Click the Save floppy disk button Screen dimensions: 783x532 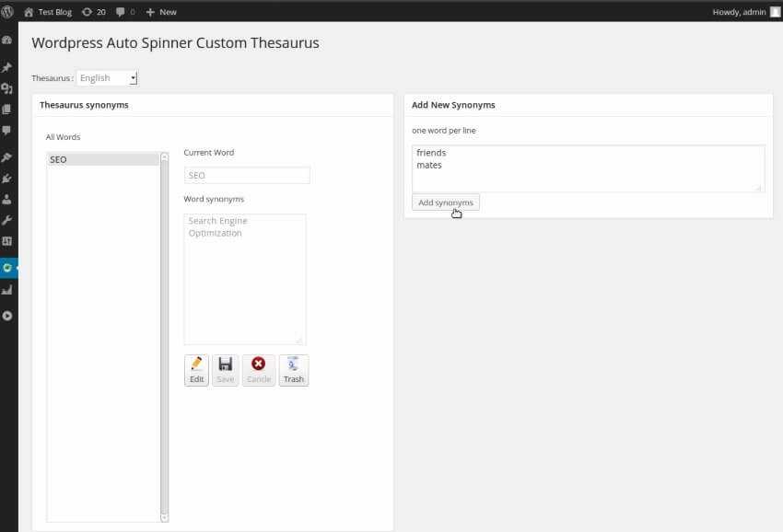225,370
